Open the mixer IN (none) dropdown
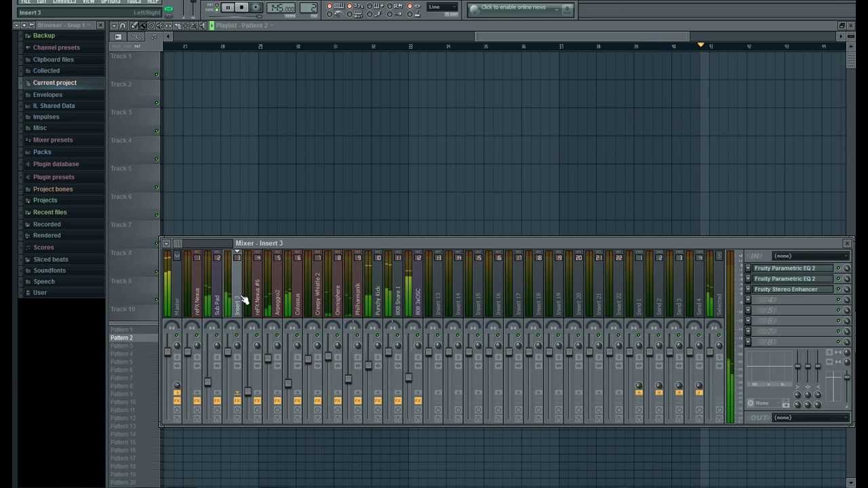 tap(811, 256)
